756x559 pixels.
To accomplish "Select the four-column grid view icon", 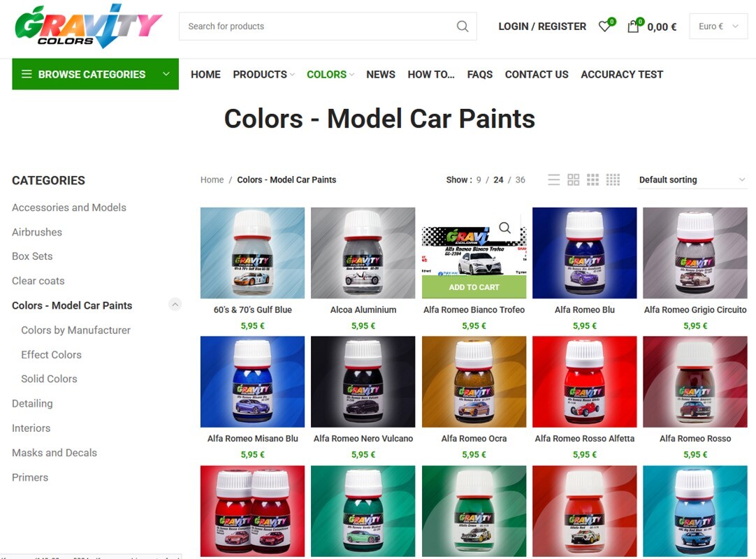I will pos(613,180).
